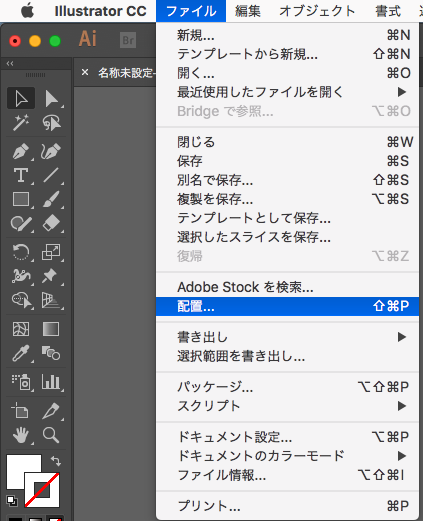
Task: Open the Illustrator CC application menu
Action: point(100,11)
